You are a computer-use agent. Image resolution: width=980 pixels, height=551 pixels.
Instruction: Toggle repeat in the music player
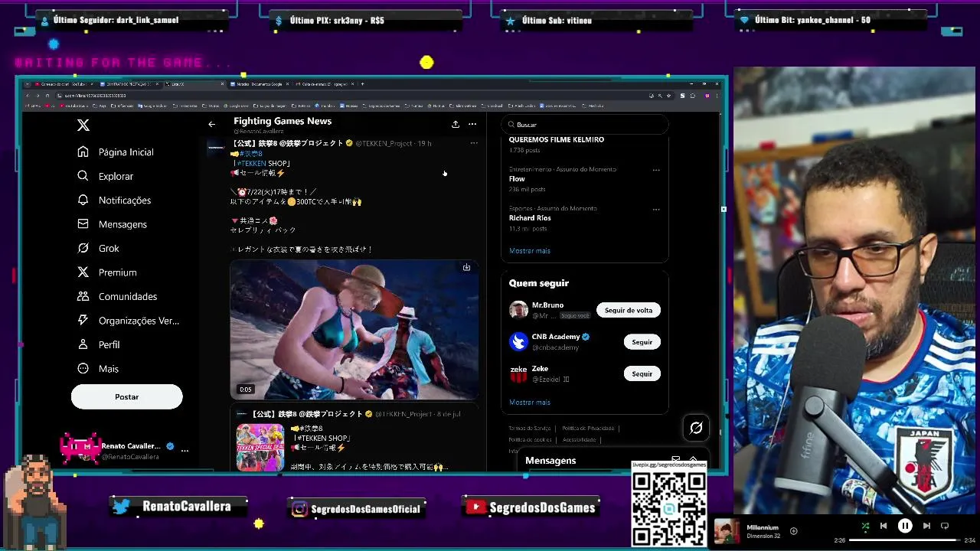[945, 526]
